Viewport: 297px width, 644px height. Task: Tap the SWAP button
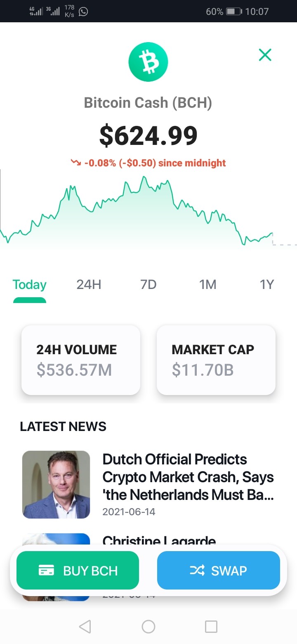(219, 571)
